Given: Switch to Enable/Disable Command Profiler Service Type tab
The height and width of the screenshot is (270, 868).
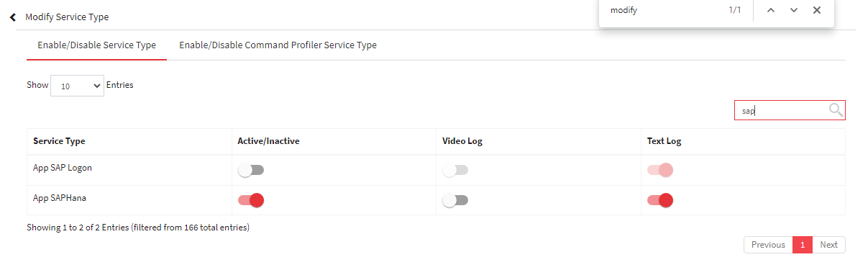Looking at the screenshot, I should (x=278, y=45).
